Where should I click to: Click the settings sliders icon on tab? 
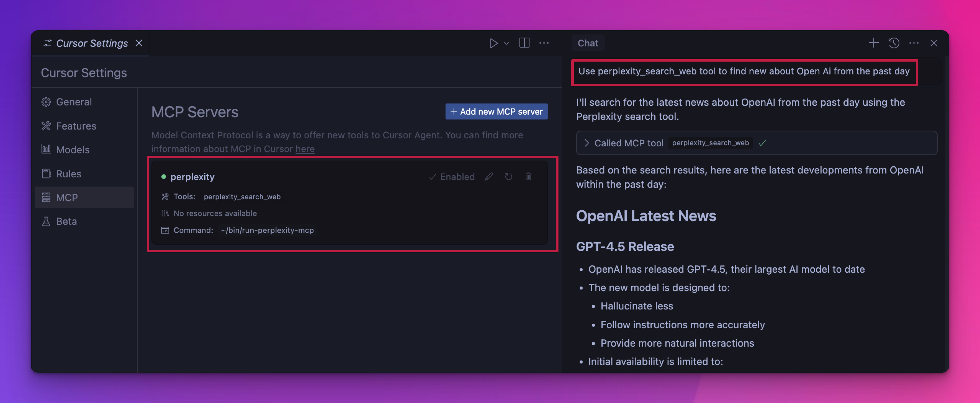(48, 43)
